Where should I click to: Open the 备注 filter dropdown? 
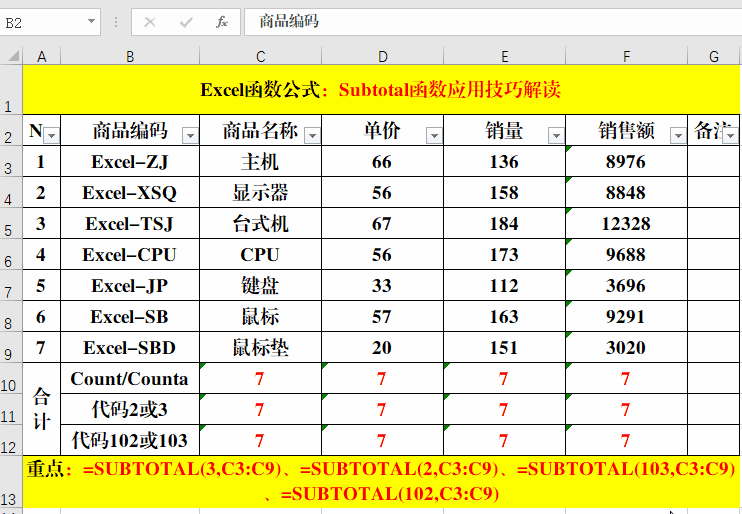click(731, 136)
